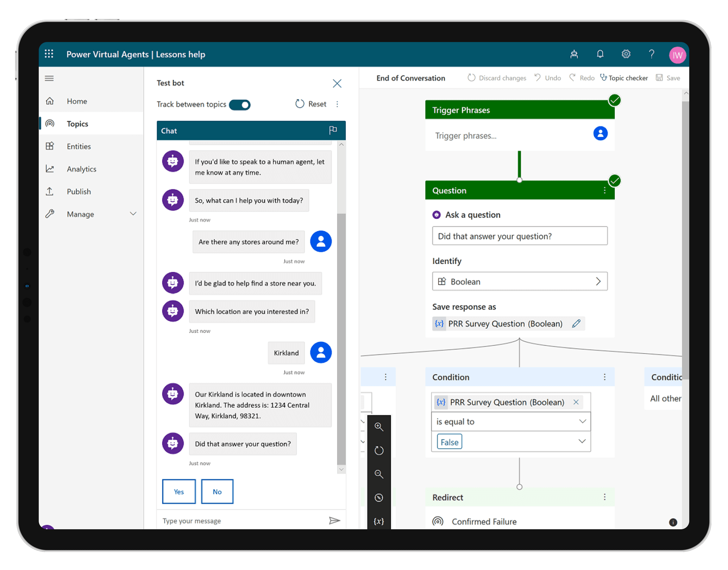Viewport: 728px width, 570px height.
Task: Collapse the hamburger navigation menu
Action: [49, 78]
